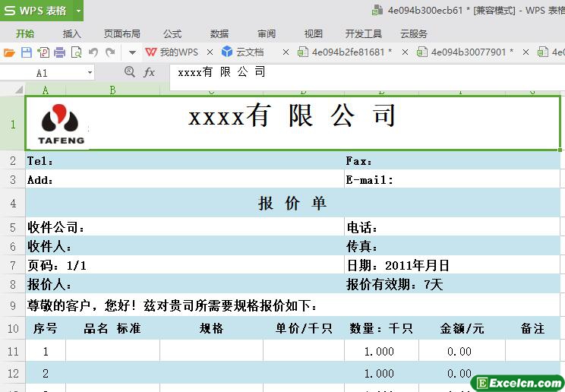Click the redo arrow icon
Image resolution: width=565 pixels, height=392 pixels.
coord(110,52)
